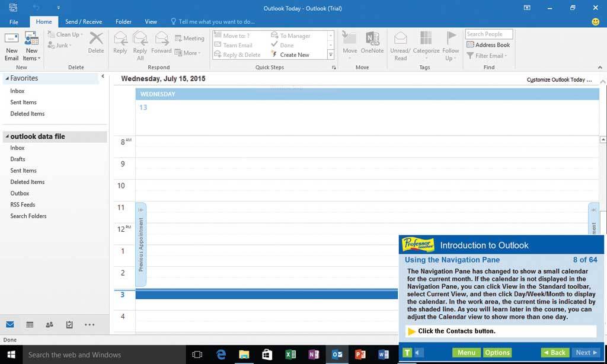Collapse the outlook data file tree
This screenshot has width=607, height=364.
7,137
